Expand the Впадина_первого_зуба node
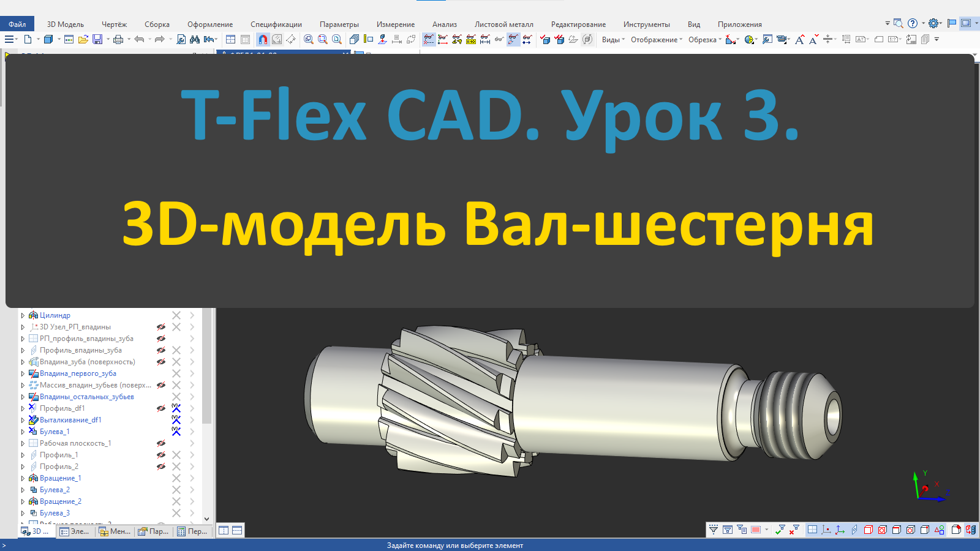980x551 pixels. point(23,373)
